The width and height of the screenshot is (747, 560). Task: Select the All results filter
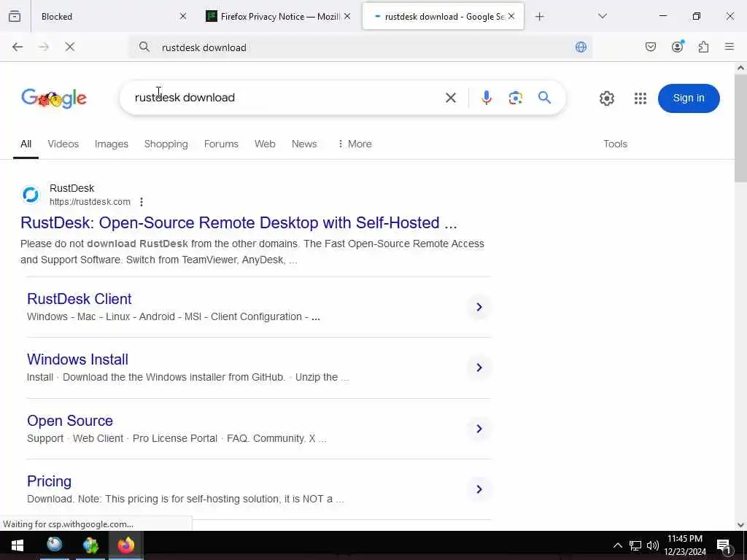pos(26,144)
